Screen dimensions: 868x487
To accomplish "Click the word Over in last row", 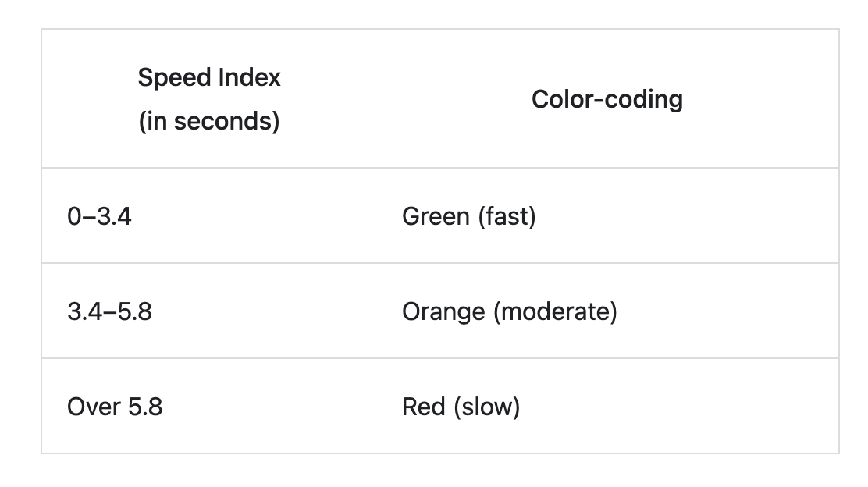I will [94, 407].
